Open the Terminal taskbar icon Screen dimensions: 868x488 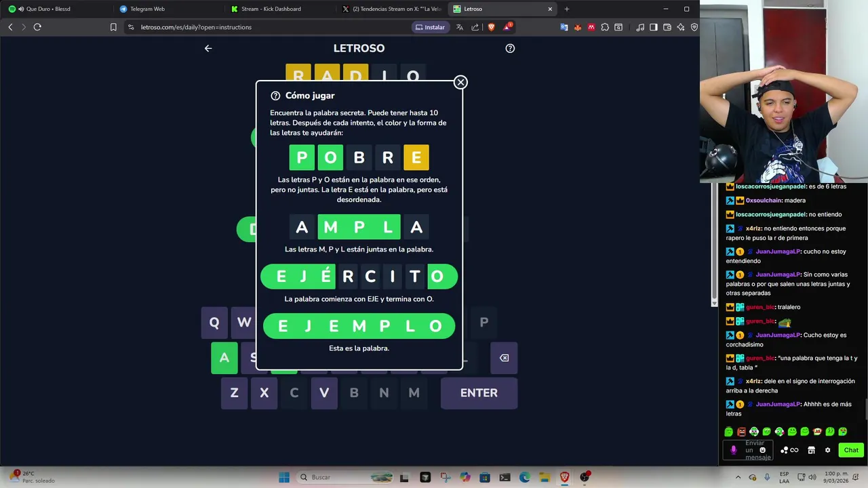(x=505, y=477)
